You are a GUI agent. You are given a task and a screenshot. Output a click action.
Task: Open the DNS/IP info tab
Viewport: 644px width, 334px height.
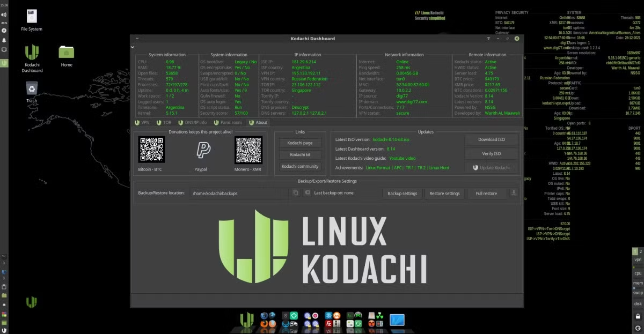pos(192,122)
